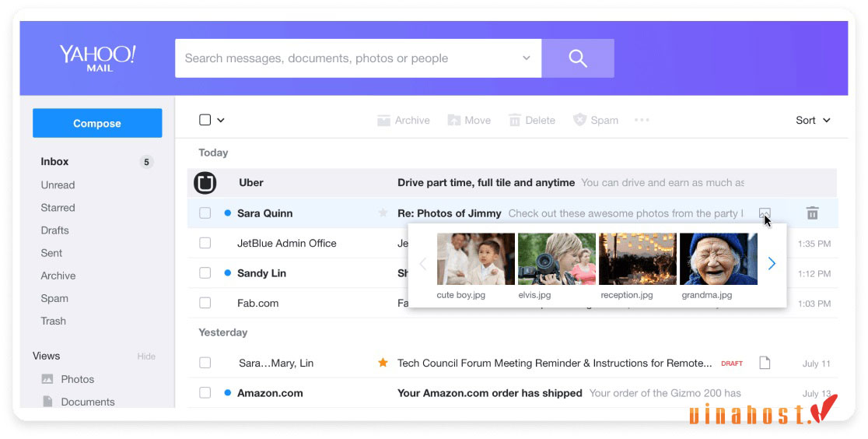This screenshot has width=868, height=439.
Task: Click the Delete trash toolbar icon
Action: 514,121
